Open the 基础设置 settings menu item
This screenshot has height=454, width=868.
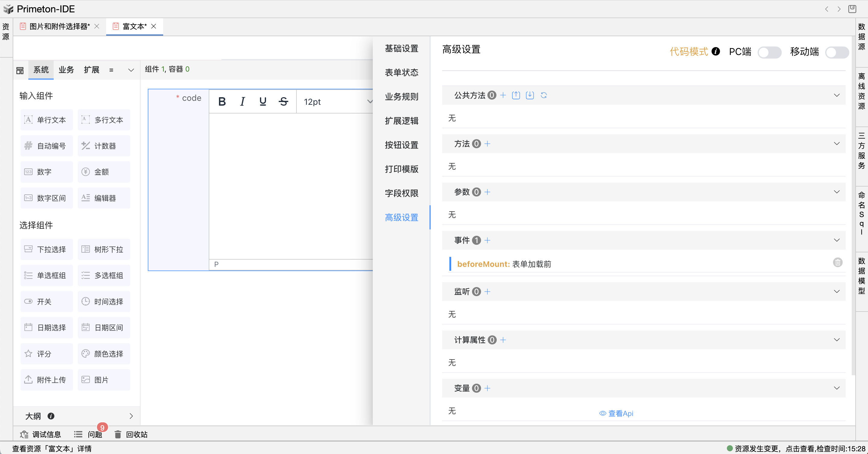[x=401, y=49]
